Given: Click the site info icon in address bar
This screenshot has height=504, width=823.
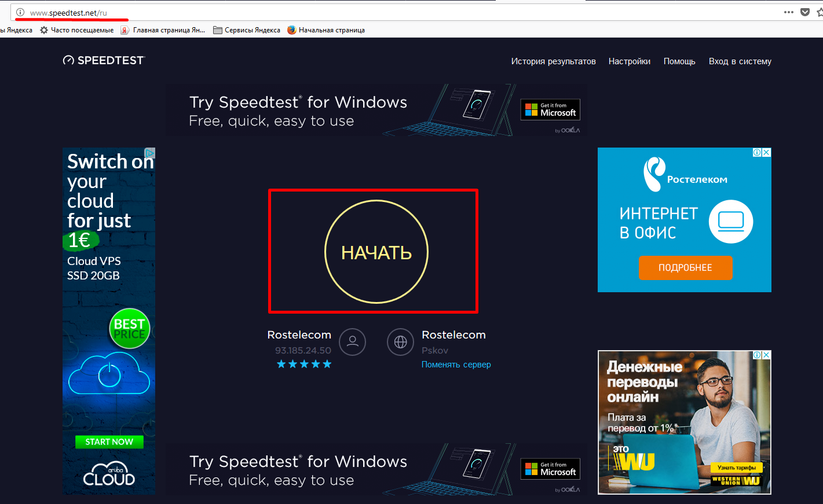Looking at the screenshot, I should tap(20, 12).
